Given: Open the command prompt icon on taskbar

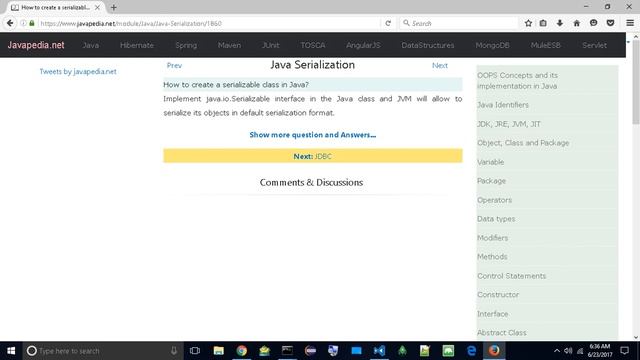Looking at the screenshot, I should 287,351.
